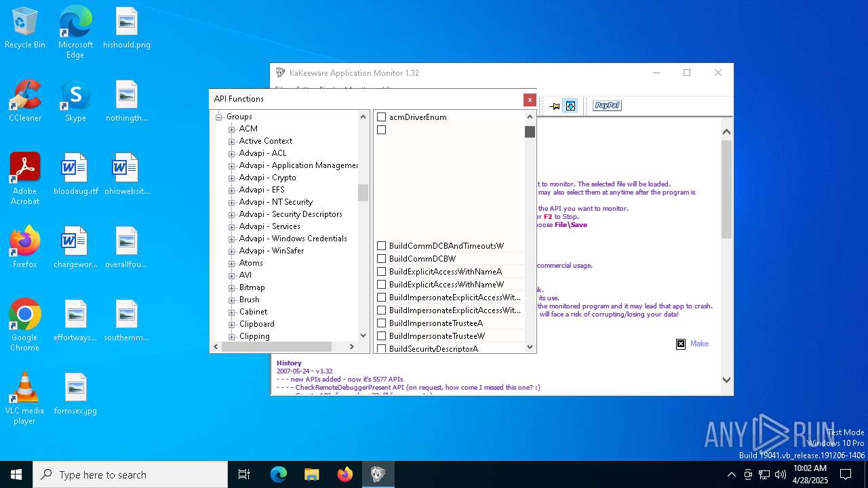The height and width of the screenshot is (488, 868).
Task: Expand the Advapi - NT Security group
Action: click(x=232, y=203)
